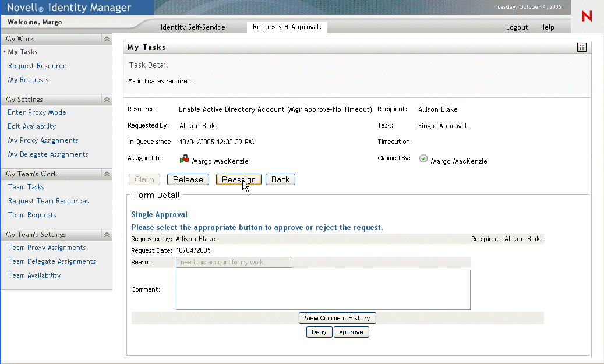Collapse the My Work section
Image resolution: width=604 pixels, height=364 pixels.
point(107,39)
